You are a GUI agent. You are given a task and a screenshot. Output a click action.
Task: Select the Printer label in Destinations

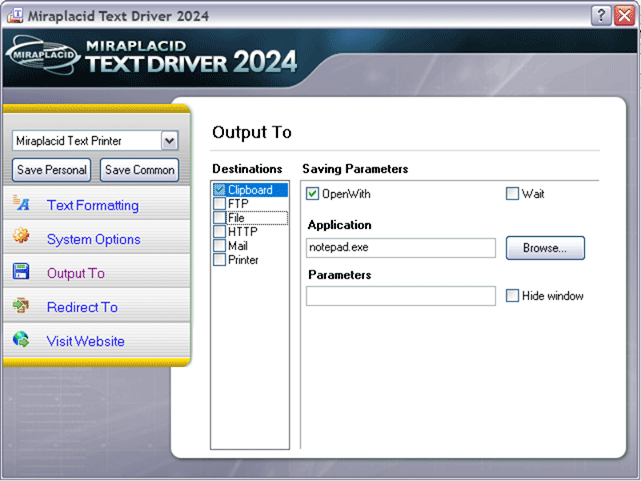pyautogui.click(x=243, y=260)
